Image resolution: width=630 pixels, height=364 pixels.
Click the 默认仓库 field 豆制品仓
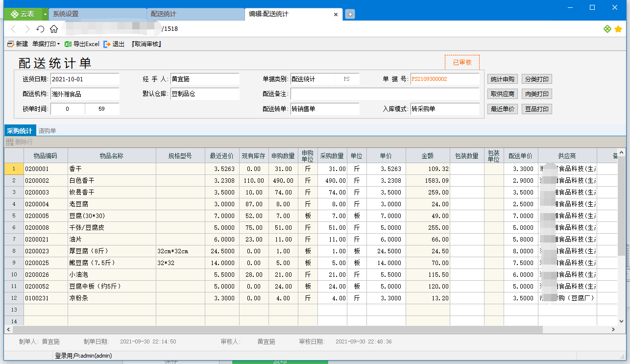(x=205, y=94)
